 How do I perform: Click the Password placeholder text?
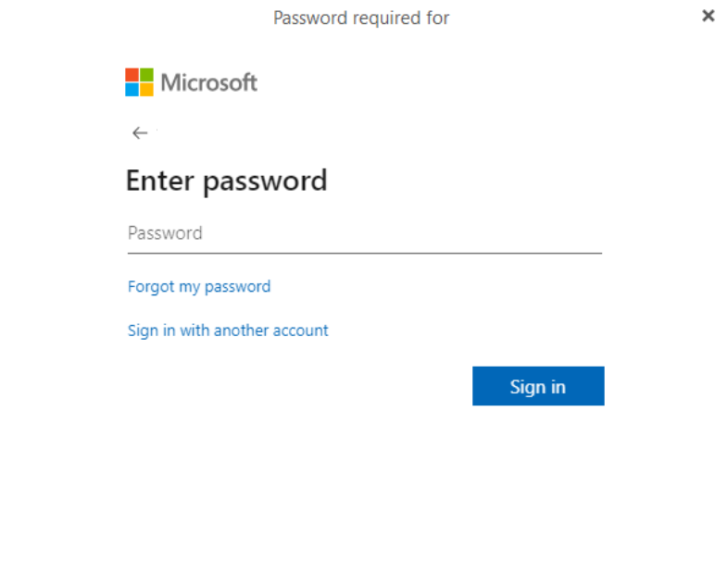coord(165,233)
